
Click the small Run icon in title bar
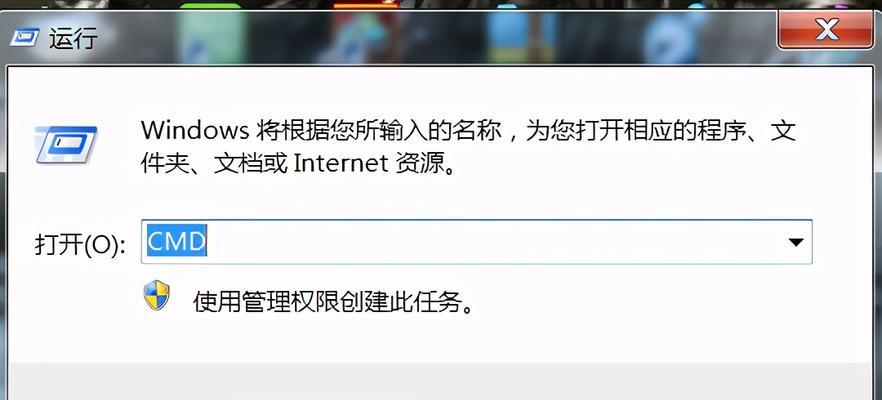(x=24, y=38)
